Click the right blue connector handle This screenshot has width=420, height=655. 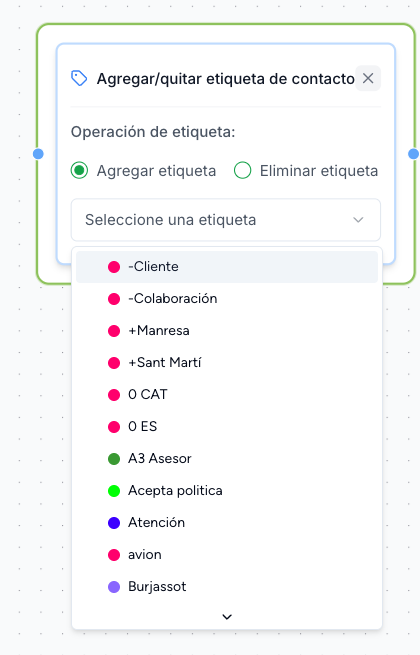pos(413,154)
